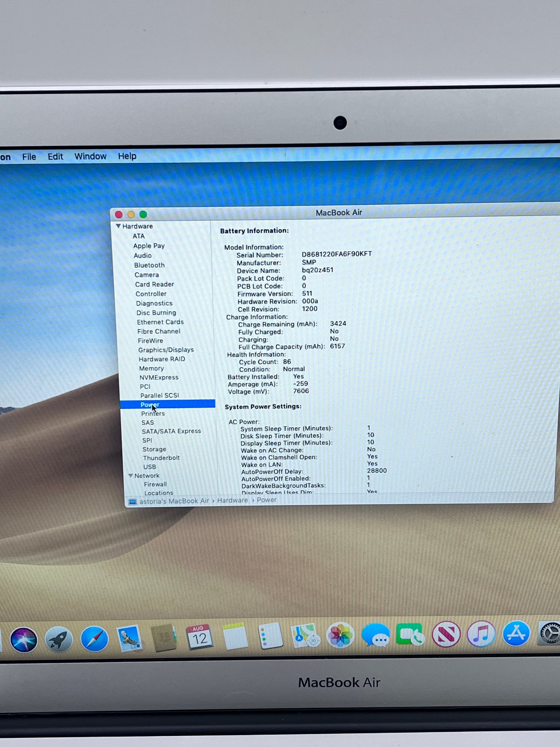Select Memory in the sidebar
Image resolution: width=560 pixels, height=747 pixels.
(152, 368)
